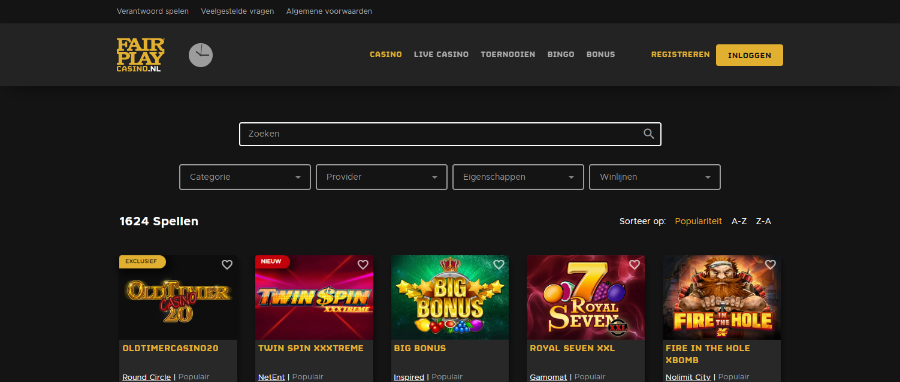
Task: Sort games A-Z
Action: click(x=739, y=221)
